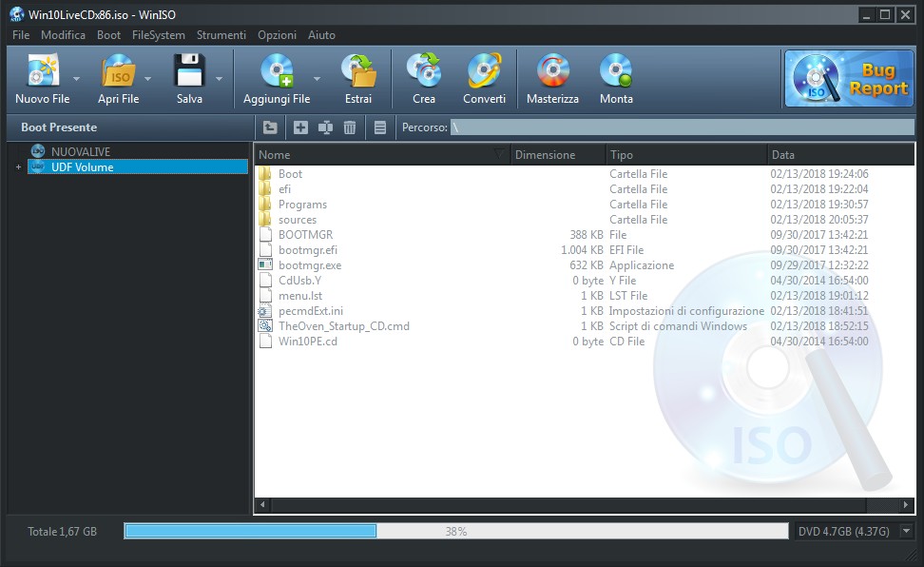This screenshot has height=567, width=924.
Task: Sort by the Data column header
Action: tap(841, 154)
